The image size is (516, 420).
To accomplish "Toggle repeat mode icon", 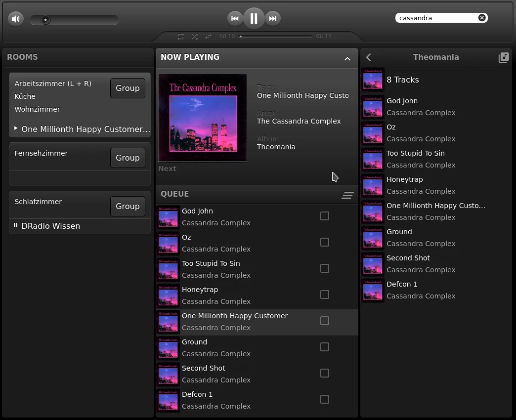I will click(x=181, y=37).
